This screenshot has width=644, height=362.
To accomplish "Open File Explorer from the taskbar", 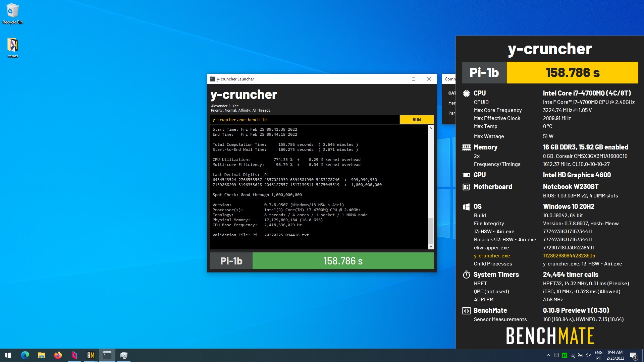I will tap(41, 355).
